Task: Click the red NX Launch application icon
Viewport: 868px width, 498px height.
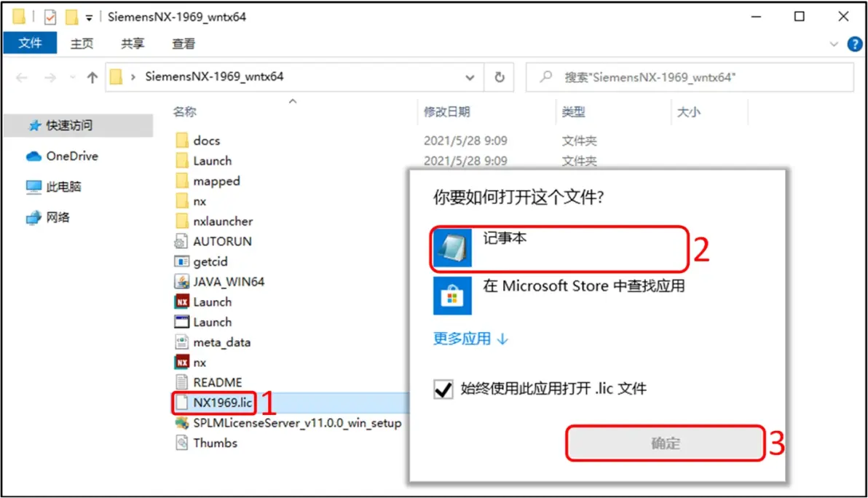Action: tap(181, 301)
